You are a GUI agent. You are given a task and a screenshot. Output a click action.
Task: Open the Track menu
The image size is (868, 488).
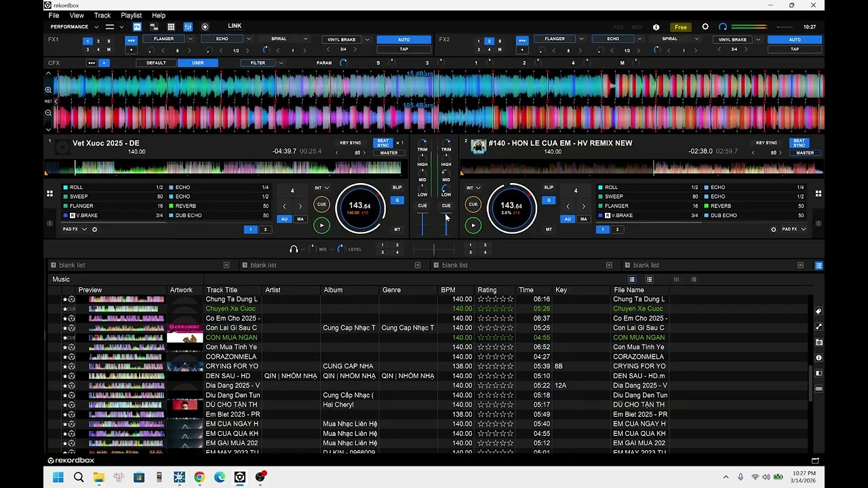(102, 15)
